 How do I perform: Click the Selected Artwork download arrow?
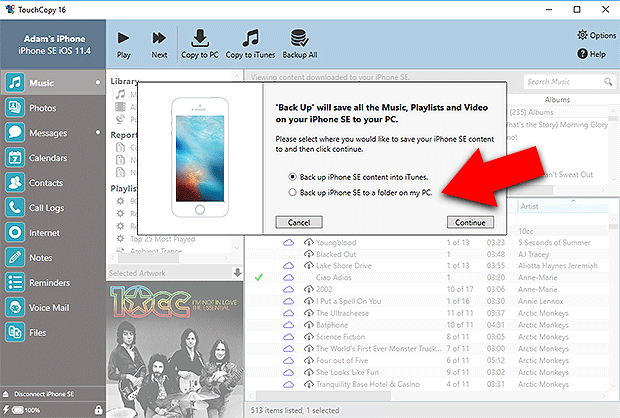pyautogui.click(x=237, y=272)
